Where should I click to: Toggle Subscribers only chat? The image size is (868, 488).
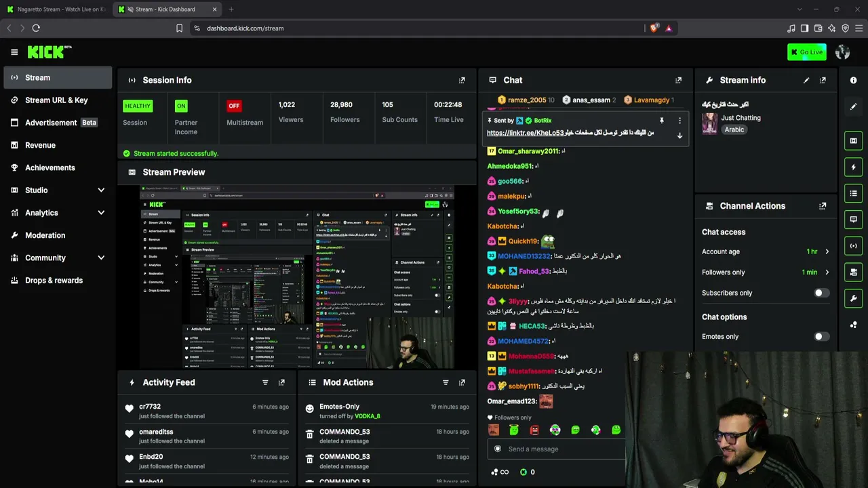coord(821,293)
